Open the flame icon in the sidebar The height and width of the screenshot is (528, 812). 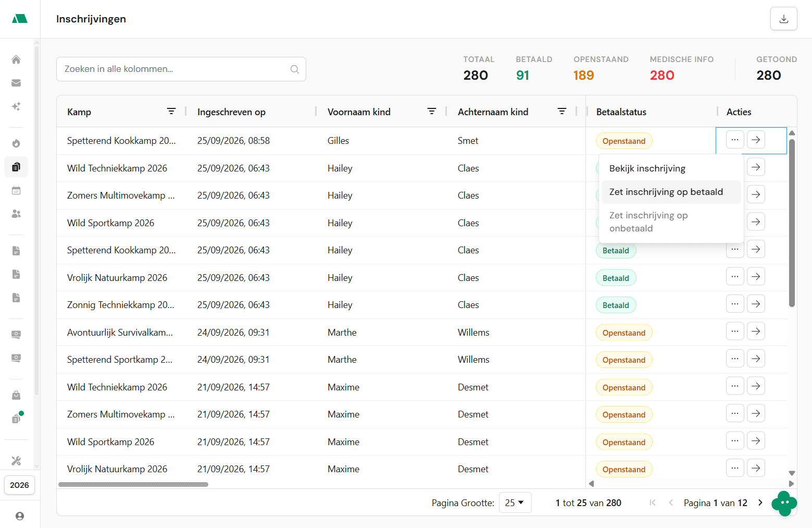tap(16, 143)
